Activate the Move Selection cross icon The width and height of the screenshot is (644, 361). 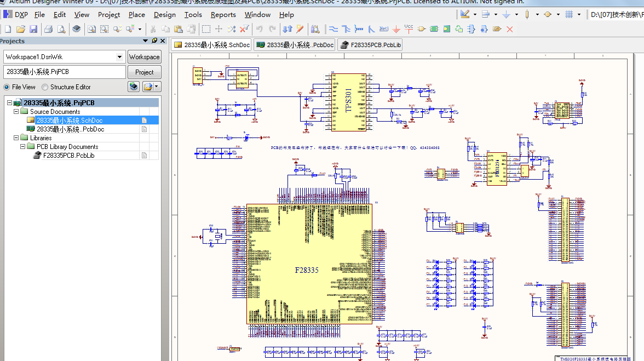219,29
